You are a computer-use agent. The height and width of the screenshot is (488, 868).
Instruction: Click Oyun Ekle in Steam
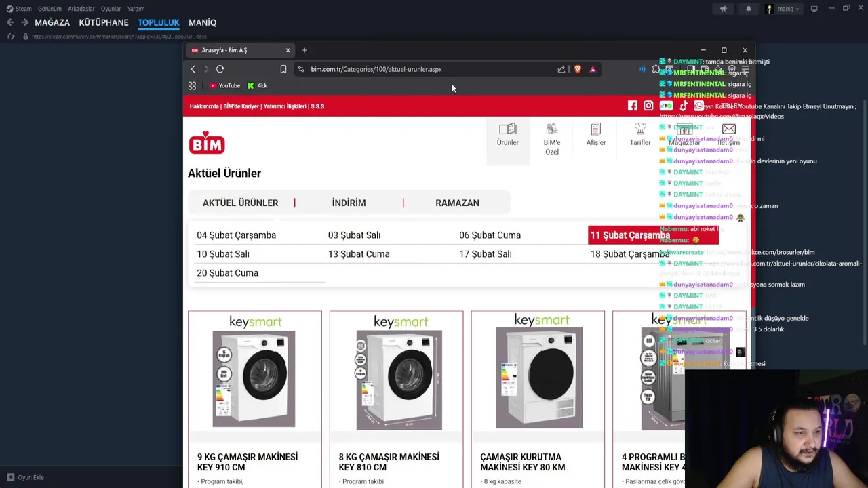pos(25,477)
